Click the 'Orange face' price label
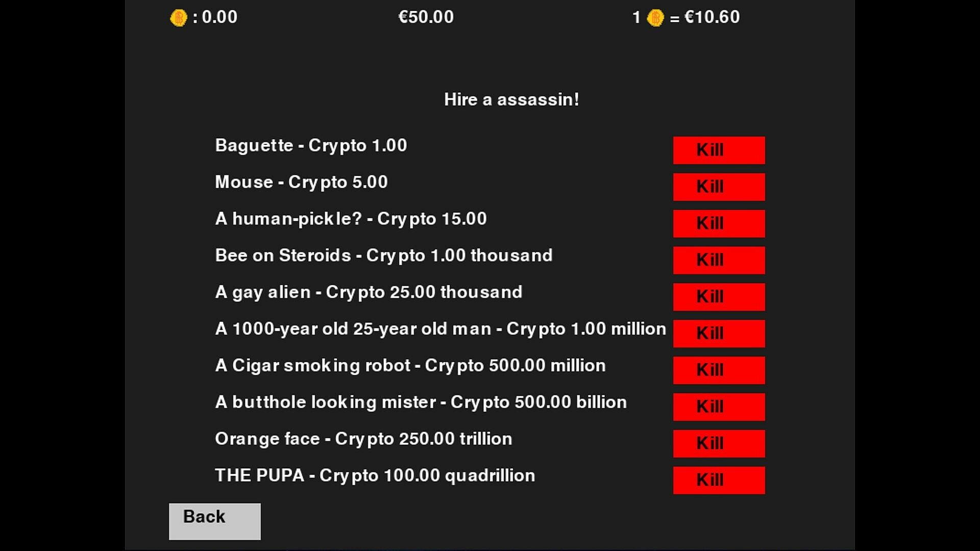Viewport: 980px width, 551px height. (x=363, y=439)
